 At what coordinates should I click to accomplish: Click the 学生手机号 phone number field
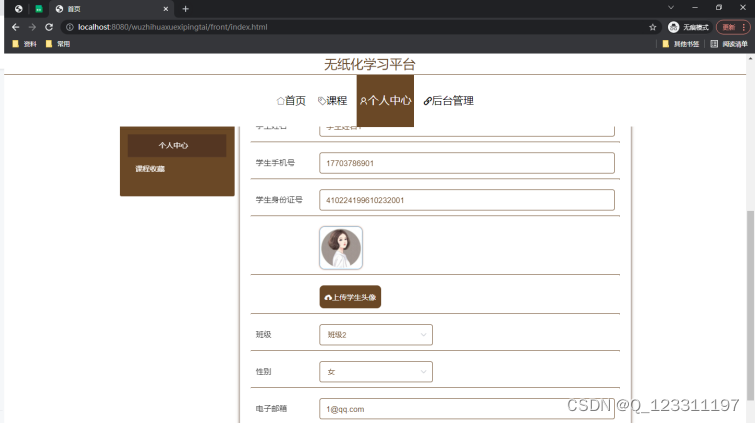point(467,163)
